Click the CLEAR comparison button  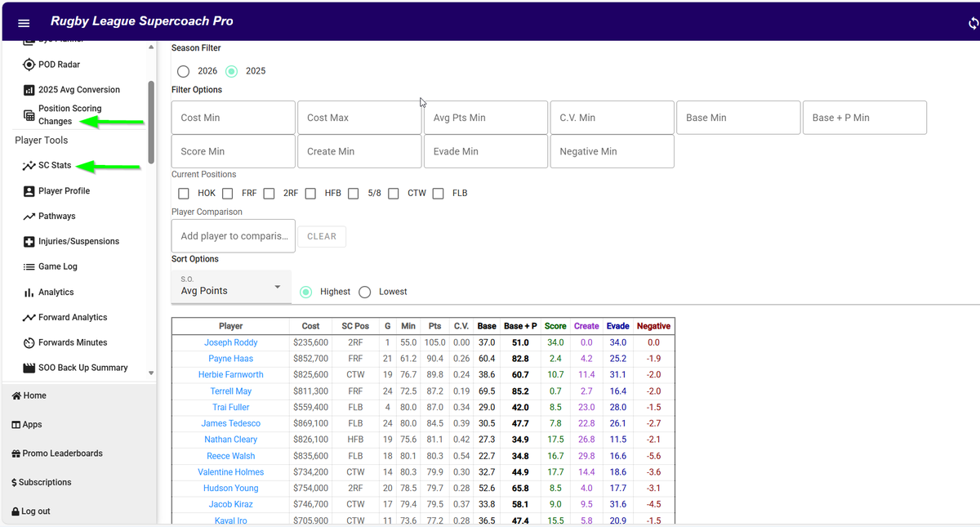coord(322,236)
